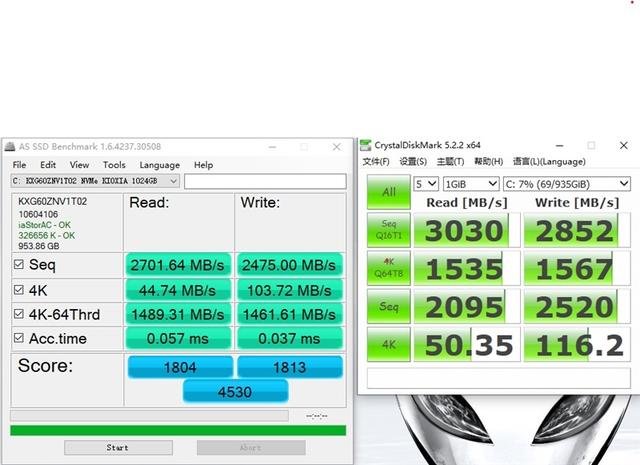
Task: Click the read score 1804
Action: [x=180, y=367]
